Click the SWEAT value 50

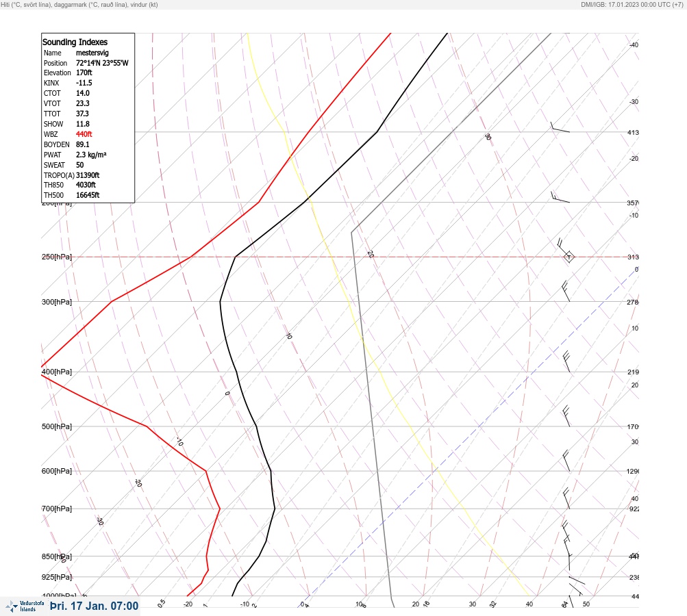pyautogui.click(x=79, y=165)
